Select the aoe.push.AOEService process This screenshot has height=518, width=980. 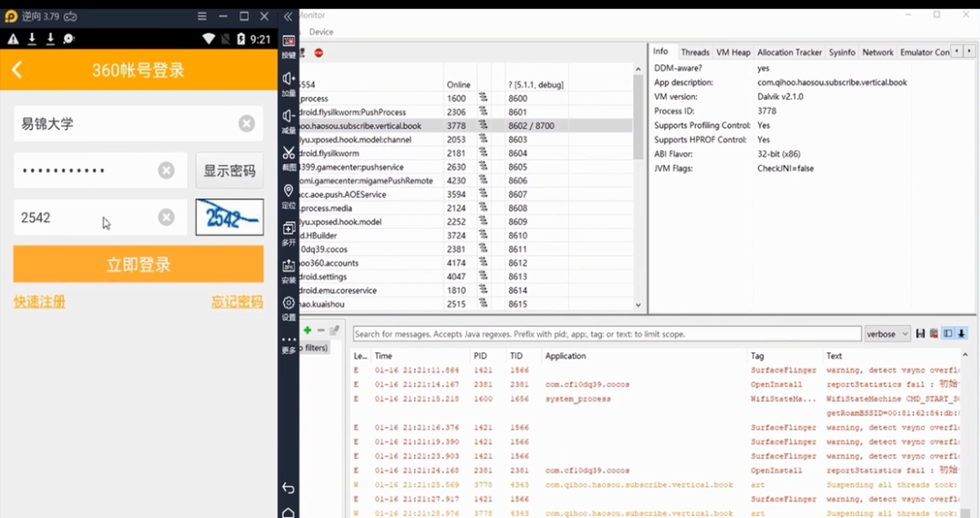click(465, 194)
